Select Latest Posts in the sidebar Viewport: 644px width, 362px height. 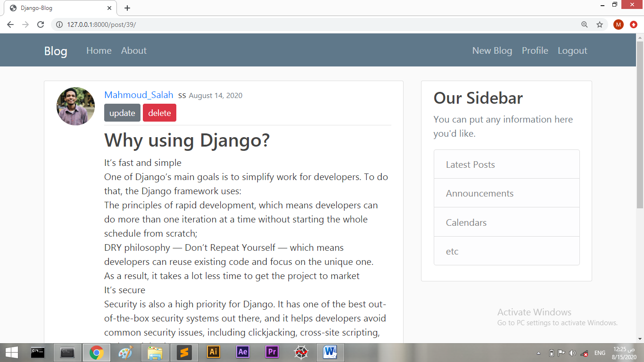[507, 165]
